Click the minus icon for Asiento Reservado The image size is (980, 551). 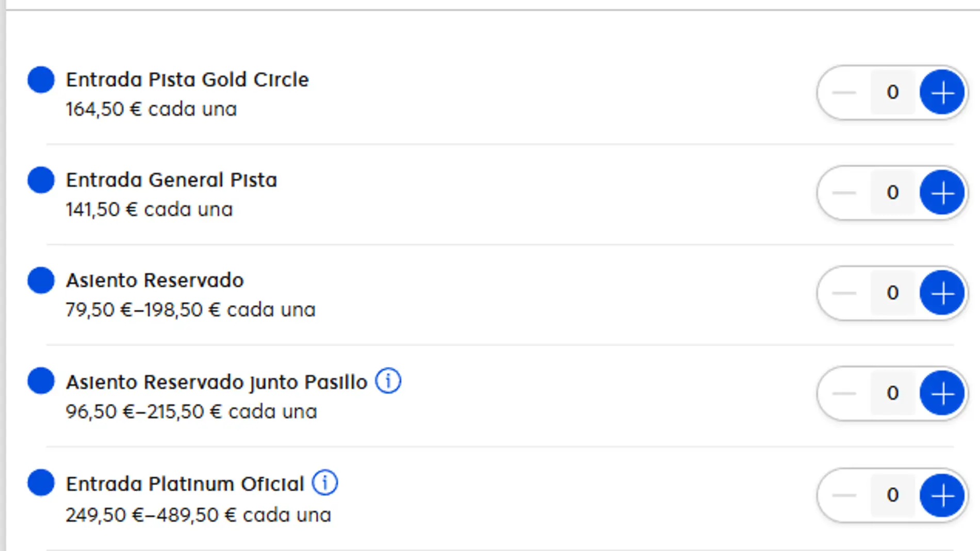tap(846, 293)
